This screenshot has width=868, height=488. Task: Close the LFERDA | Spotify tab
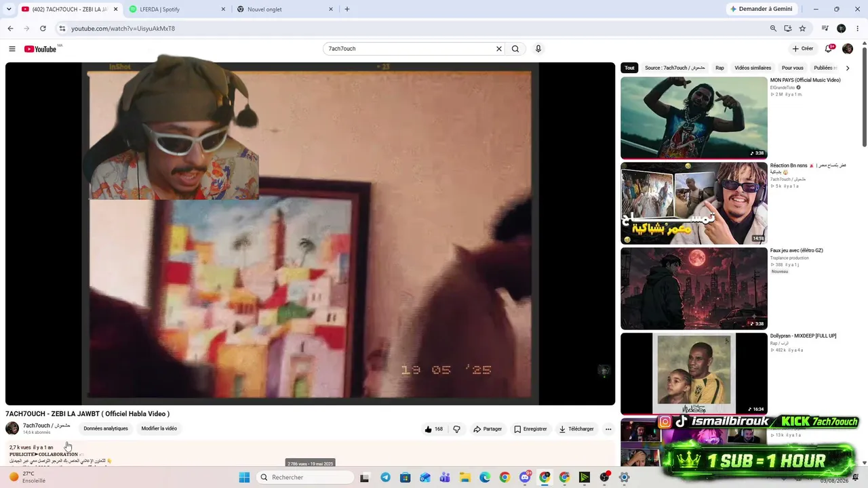pos(223,9)
